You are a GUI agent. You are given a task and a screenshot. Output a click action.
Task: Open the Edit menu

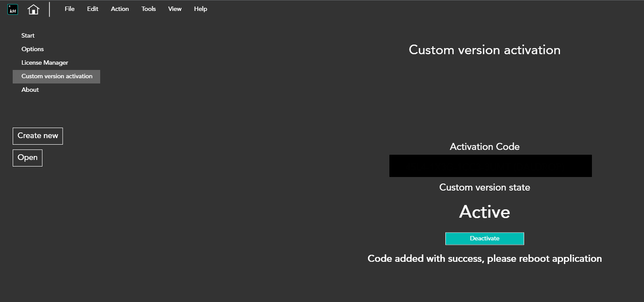click(93, 9)
